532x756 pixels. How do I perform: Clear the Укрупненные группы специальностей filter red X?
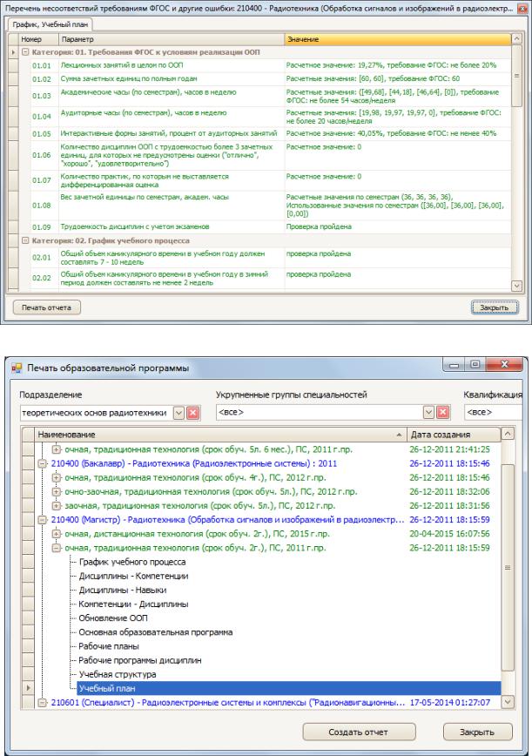click(442, 412)
